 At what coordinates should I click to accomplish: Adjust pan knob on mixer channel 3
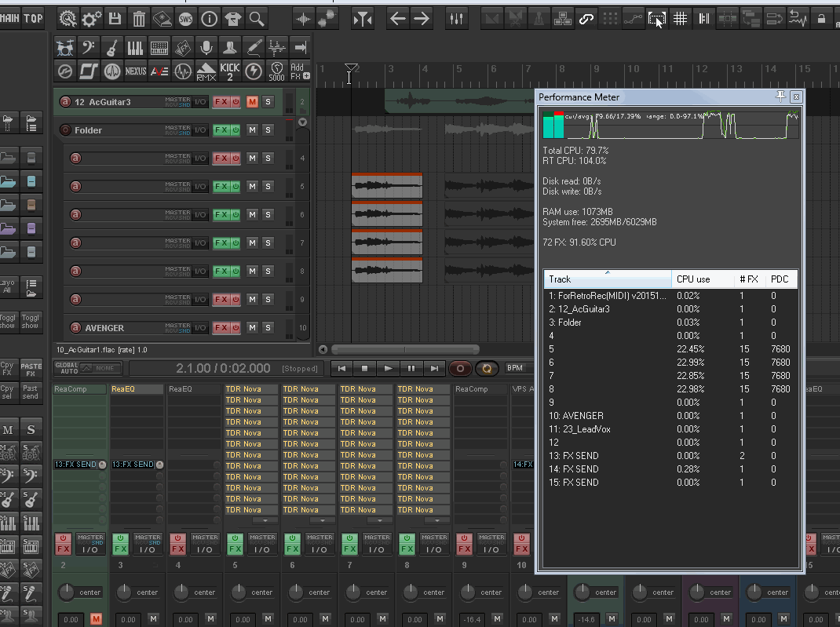pos(122,592)
